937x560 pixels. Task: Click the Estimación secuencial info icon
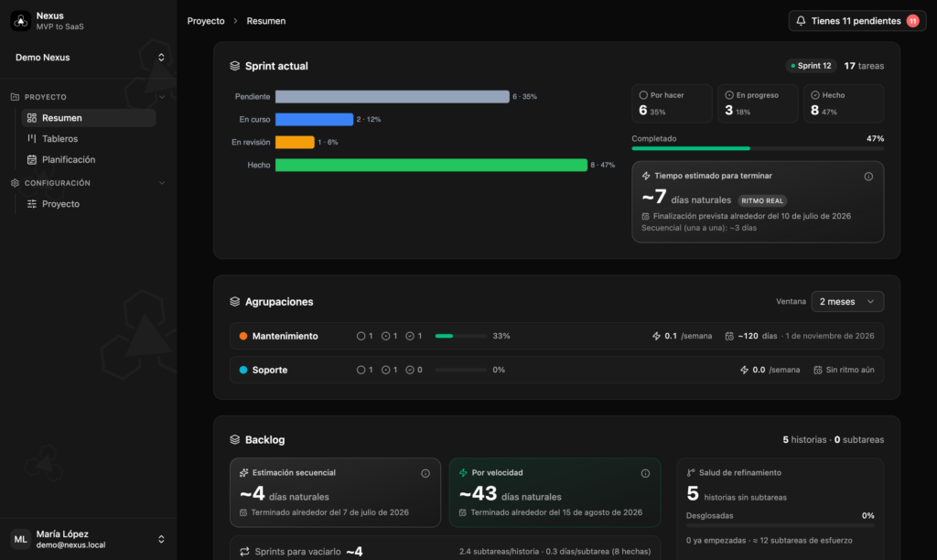[x=425, y=473]
